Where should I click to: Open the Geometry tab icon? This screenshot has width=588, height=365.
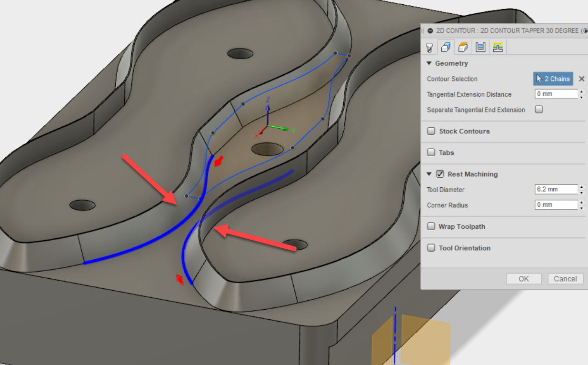coord(446,47)
